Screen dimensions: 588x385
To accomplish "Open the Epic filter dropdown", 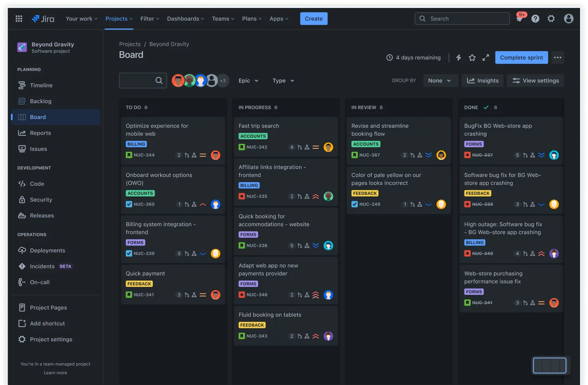I will coord(248,80).
